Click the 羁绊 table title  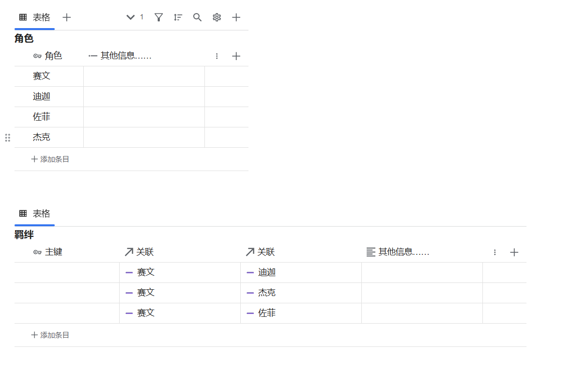click(24, 235)
